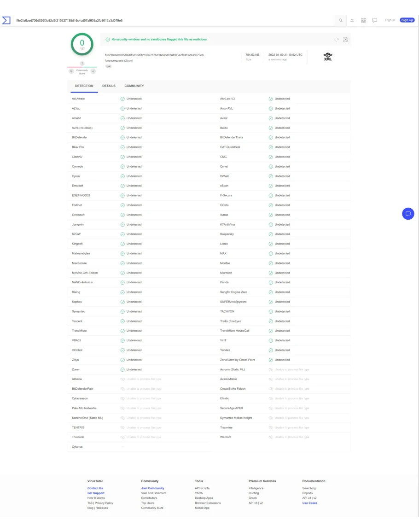
Task: Switch to the Details tab
Action: tap(109, 86)
